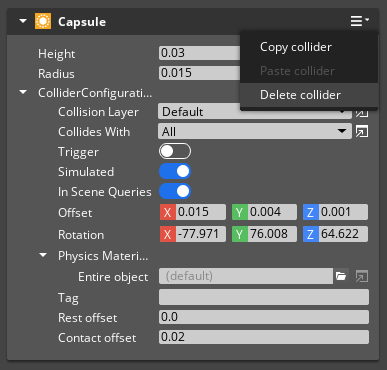
Task: Click the orange Capsule collider icon
Action: tap(43, 21)
